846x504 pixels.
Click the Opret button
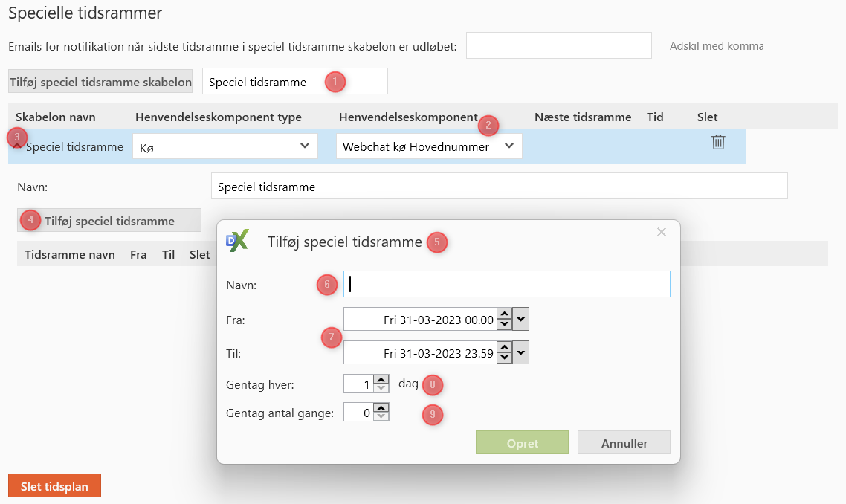coord(522,443)
